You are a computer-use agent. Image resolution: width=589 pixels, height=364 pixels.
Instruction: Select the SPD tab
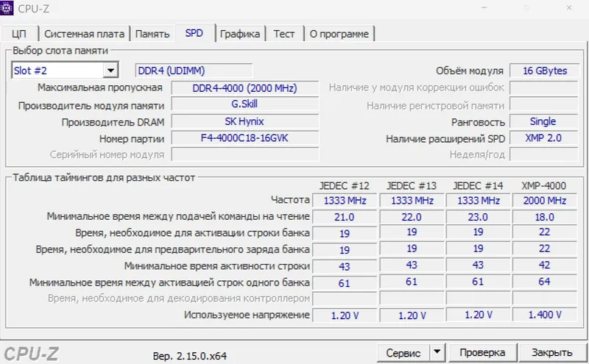pyautogui.click(x=194, y=33)
